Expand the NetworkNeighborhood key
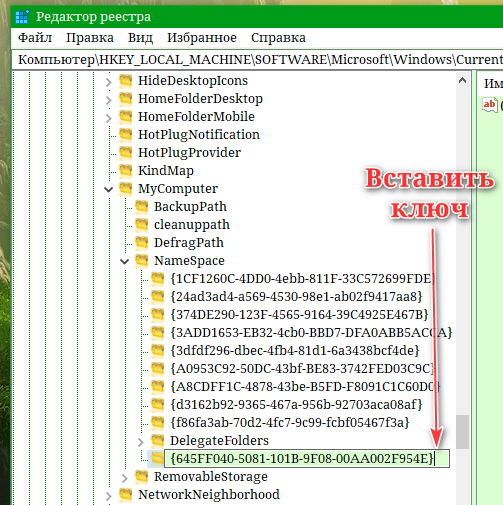 click(x=108, y=496)
